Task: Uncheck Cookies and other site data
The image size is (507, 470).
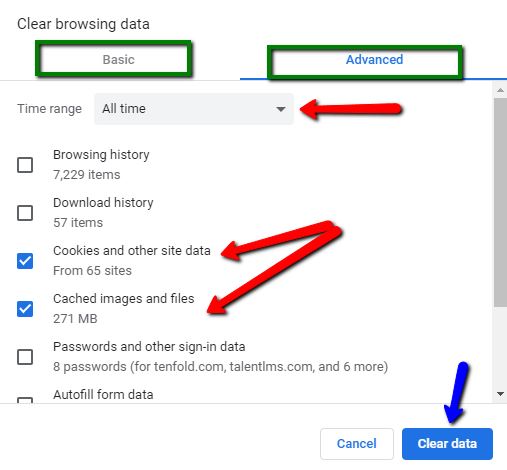Action: click(25, 261)
